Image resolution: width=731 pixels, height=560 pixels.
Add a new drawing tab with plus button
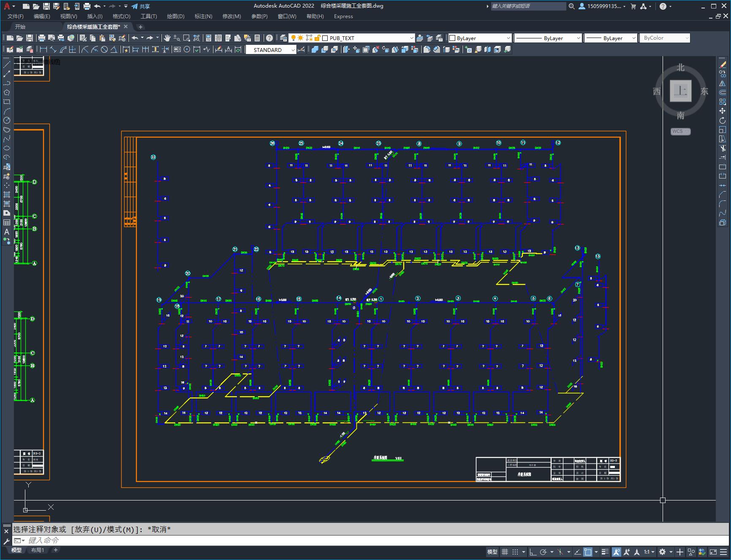(141, 27)
